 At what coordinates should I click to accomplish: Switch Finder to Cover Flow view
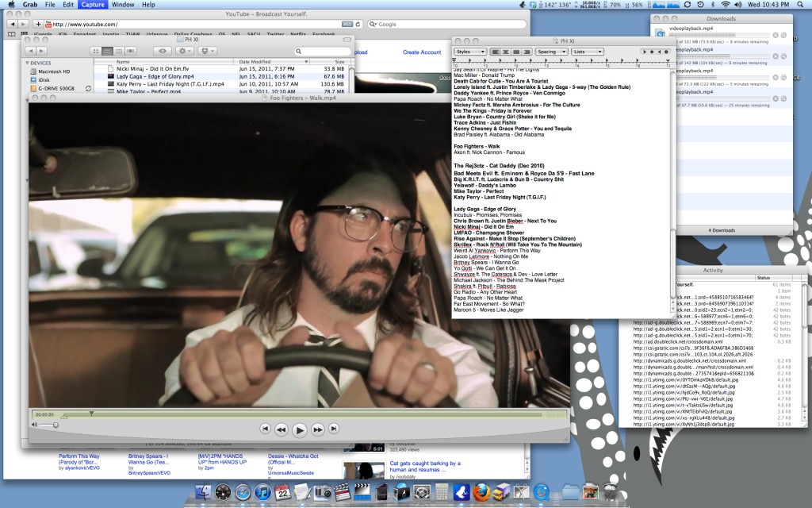[131, 51]
